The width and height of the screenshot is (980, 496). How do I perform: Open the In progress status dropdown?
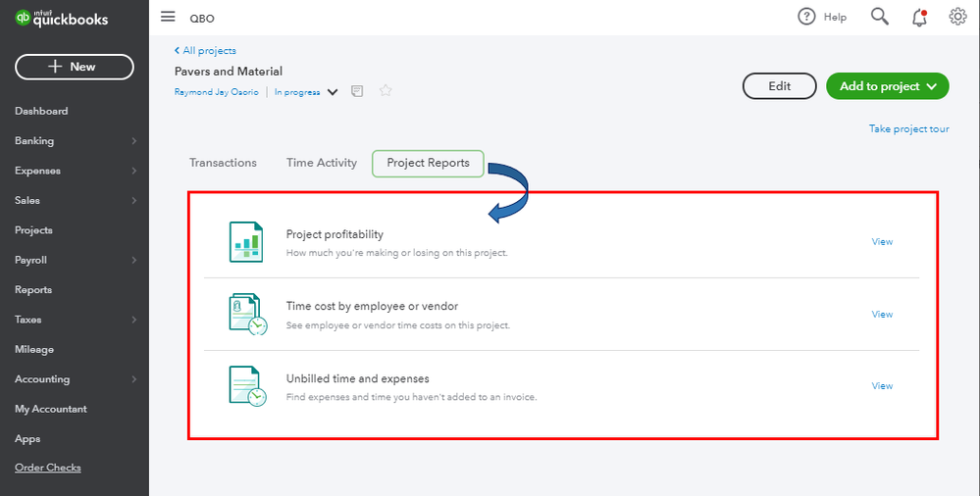click(x=333, y=92)
